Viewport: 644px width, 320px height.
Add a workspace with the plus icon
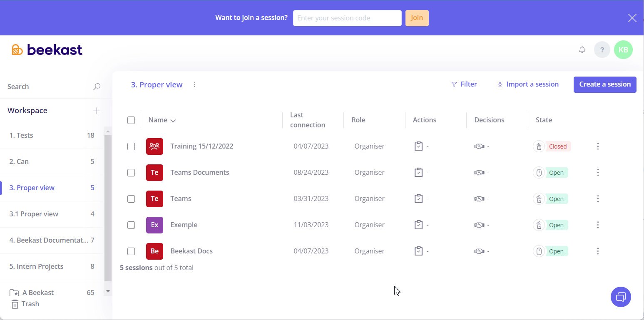point(97,111)
